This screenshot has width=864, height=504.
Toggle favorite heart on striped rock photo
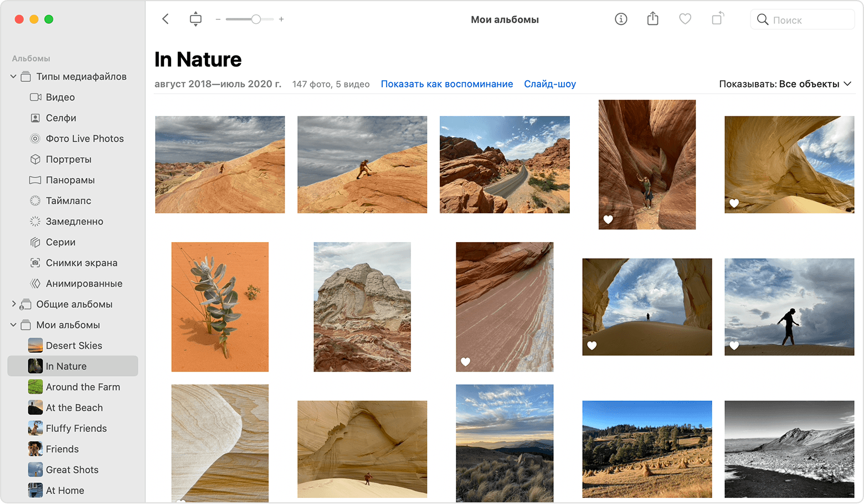pos(466,362)
